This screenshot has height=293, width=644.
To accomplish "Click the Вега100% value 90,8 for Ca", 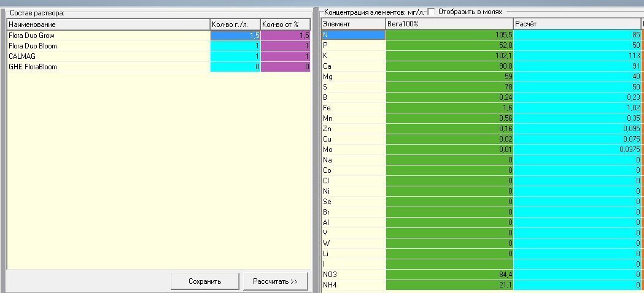I will point(449,66).
